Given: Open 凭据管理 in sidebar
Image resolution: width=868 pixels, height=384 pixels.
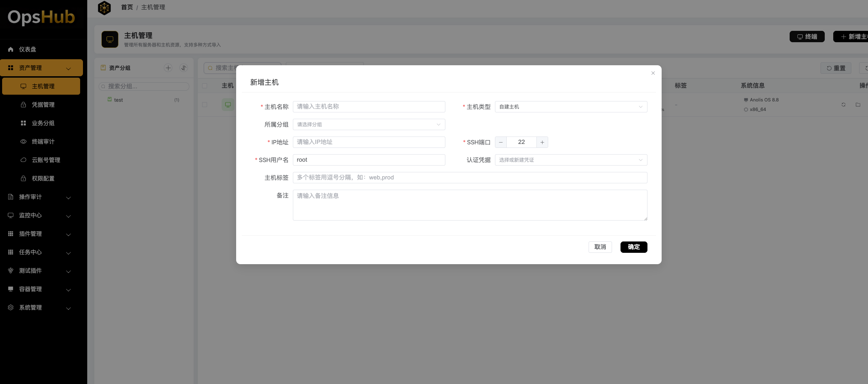Looking at the screenshot, I should point(43,105).
